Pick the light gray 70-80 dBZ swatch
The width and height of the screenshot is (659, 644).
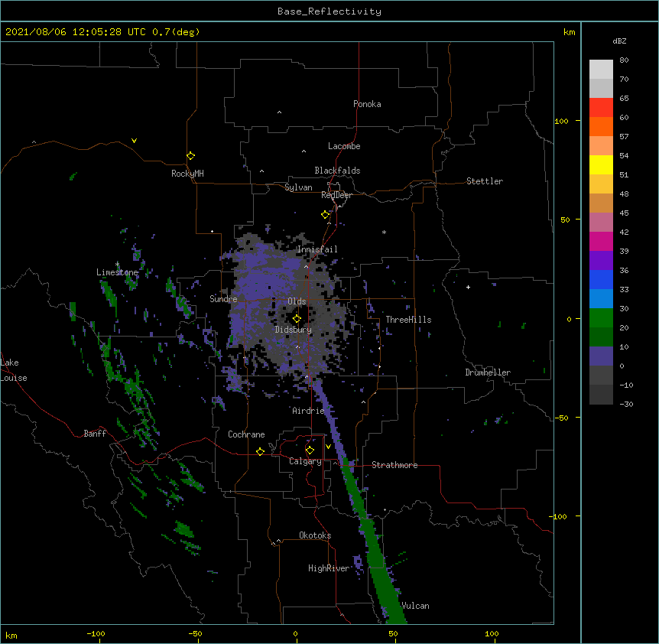(601, 70)
